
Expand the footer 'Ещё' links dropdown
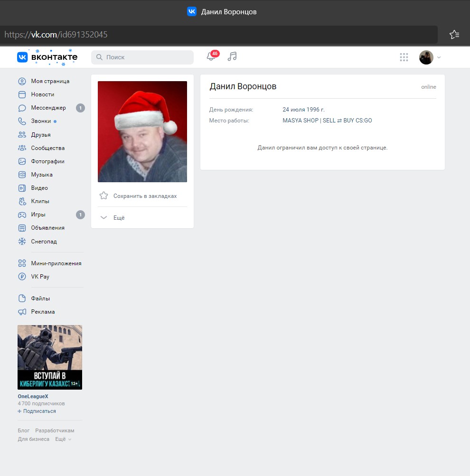point(63,439)
